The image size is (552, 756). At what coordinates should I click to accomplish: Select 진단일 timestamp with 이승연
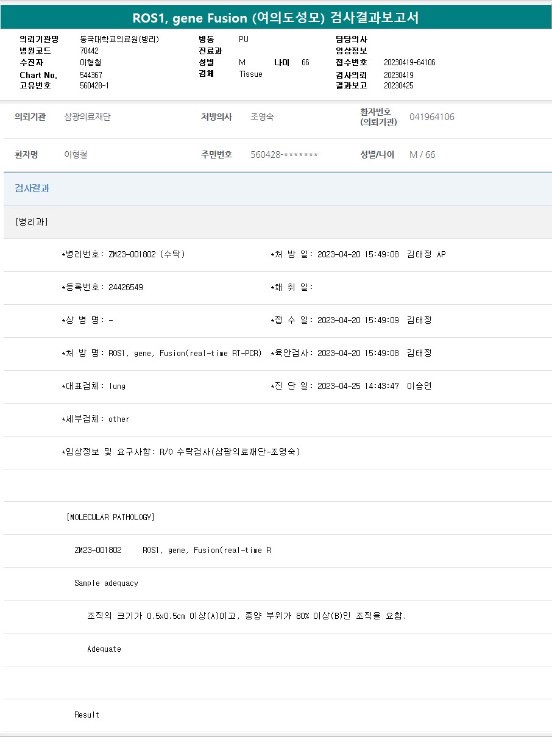pos(374,386)
